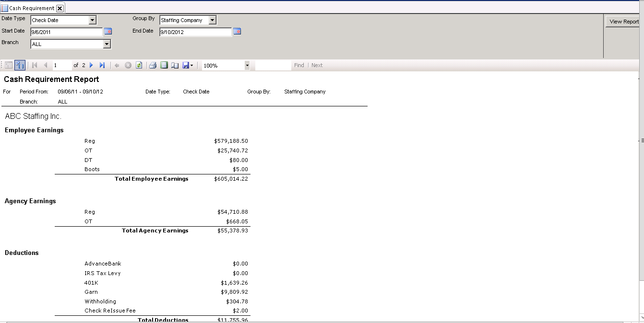
Task: Open the Date Type dropdown
Action: (x=93, y=20)
